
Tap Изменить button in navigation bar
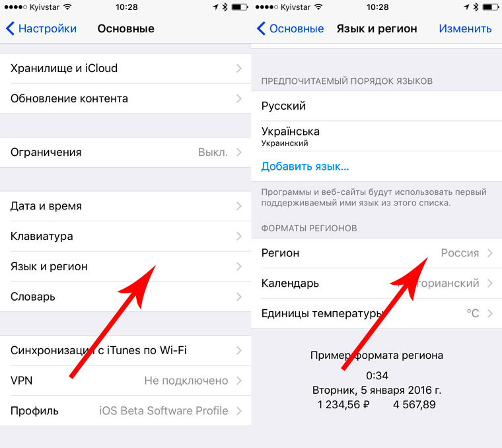(x=465, y=28)
